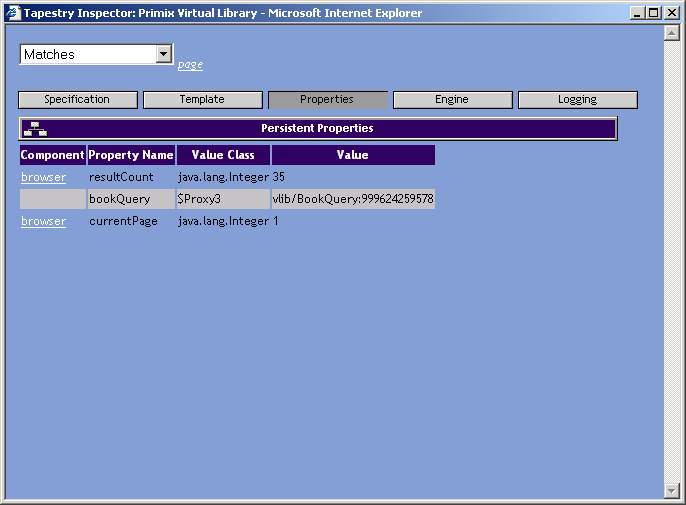Screen dimensions: 686x505
Task: Minimize the Tapestry Inspector window
Action: [x=637, y=13]
